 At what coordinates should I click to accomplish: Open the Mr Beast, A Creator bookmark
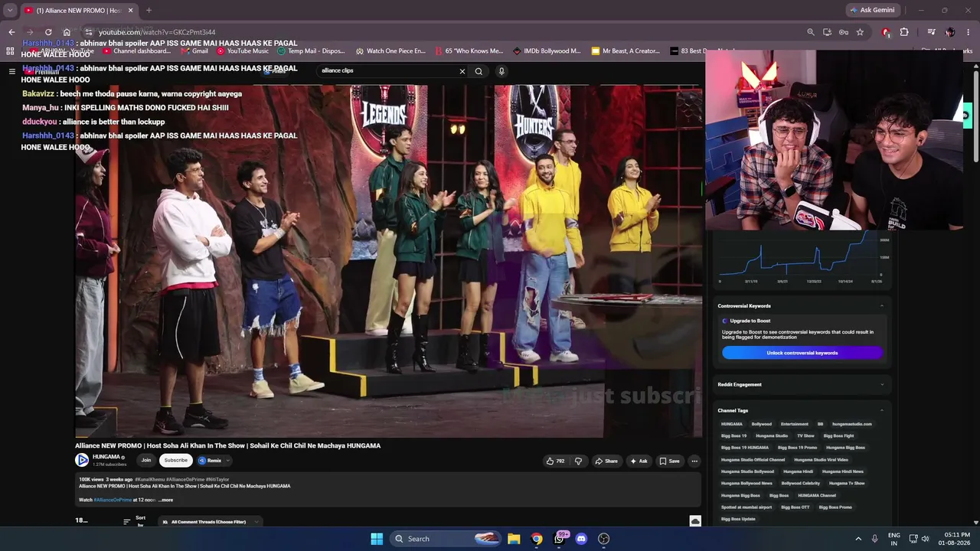tap(626, 51)
